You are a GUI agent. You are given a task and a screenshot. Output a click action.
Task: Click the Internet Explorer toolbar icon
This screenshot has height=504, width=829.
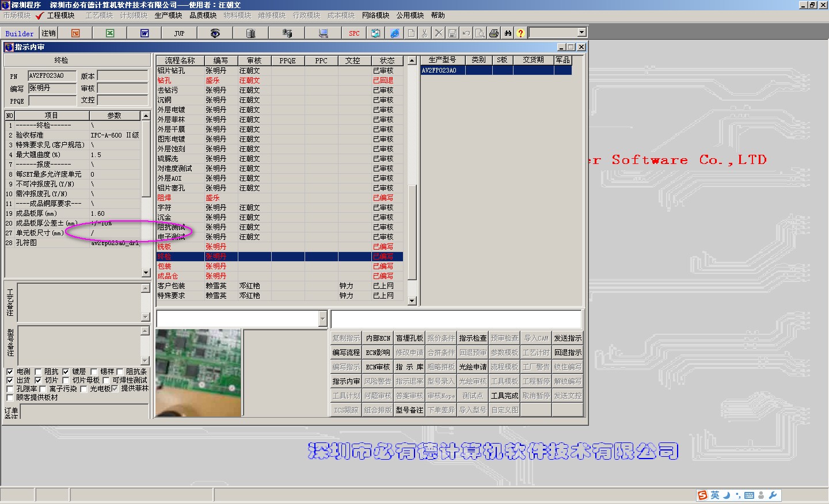point(394,33)
